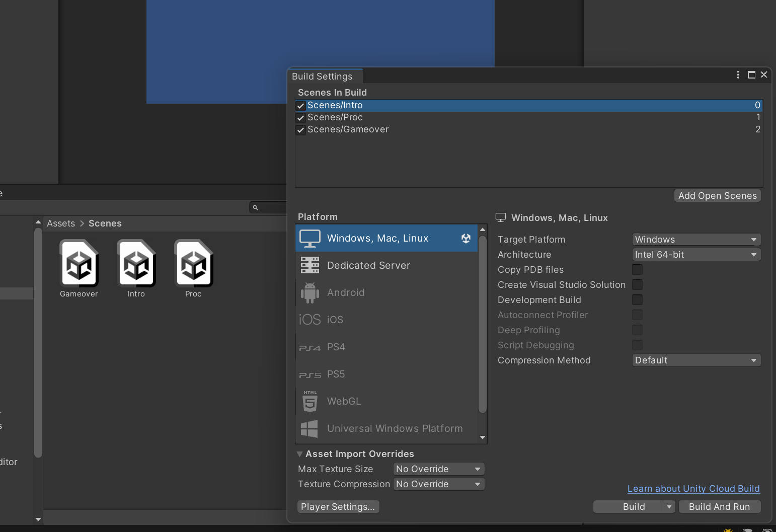Screen dimensions: 776x532
Task: Toggle the Autoconnect Profiler checkbox
Action: pyautogui.click(x=637, y=315)
